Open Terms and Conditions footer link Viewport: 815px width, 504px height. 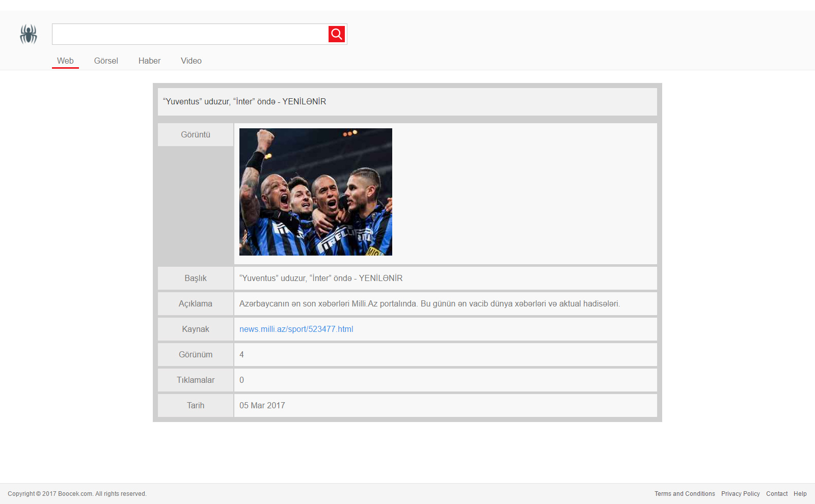click(685, 494)
